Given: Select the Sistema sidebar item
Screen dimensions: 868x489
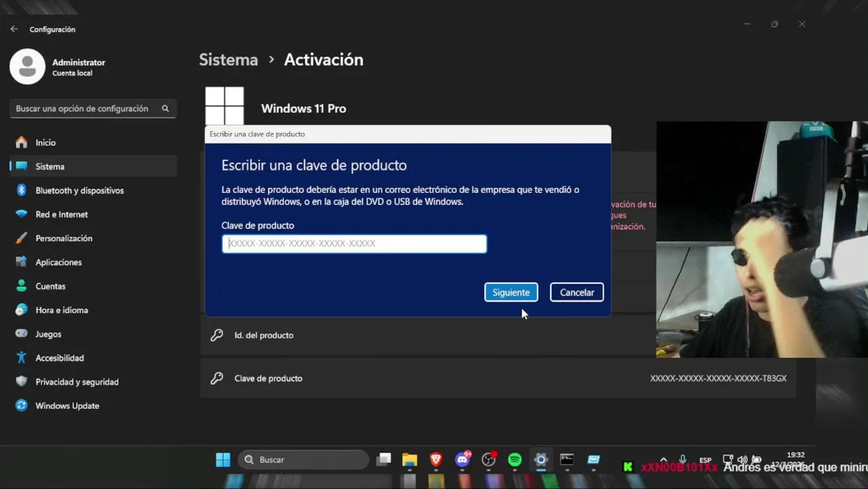Looking at the screenshot, I should click(x=93, y=166).
